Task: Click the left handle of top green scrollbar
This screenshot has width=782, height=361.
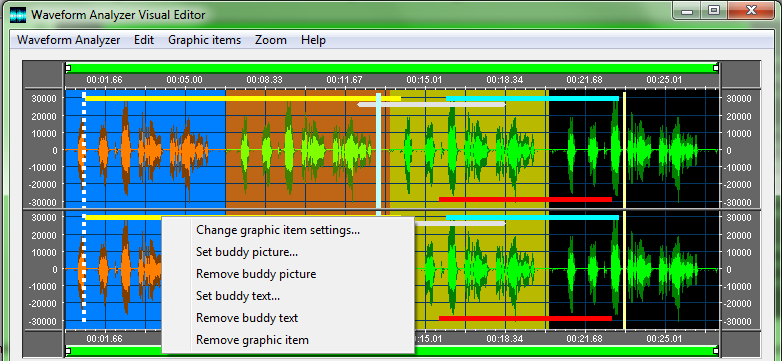Action: [68, 67]
